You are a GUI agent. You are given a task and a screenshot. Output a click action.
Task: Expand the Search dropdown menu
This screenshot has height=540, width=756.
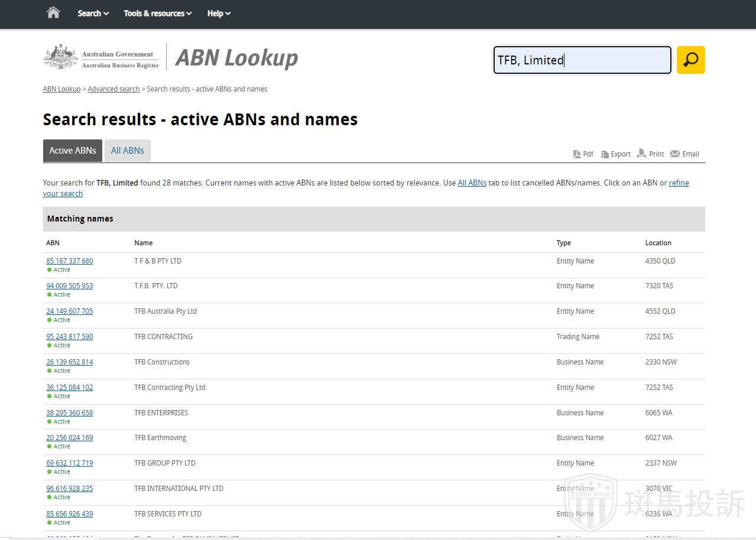pos(93,14)
